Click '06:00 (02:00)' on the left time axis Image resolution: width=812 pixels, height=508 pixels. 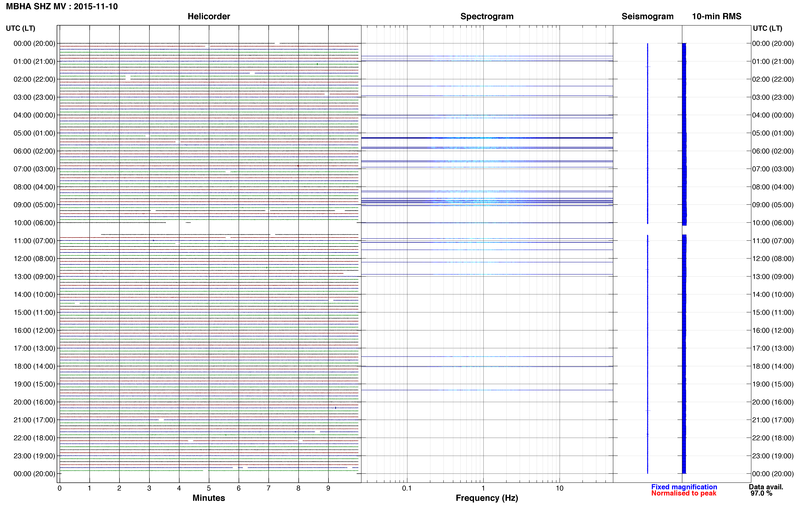click(x=34, y=151)
